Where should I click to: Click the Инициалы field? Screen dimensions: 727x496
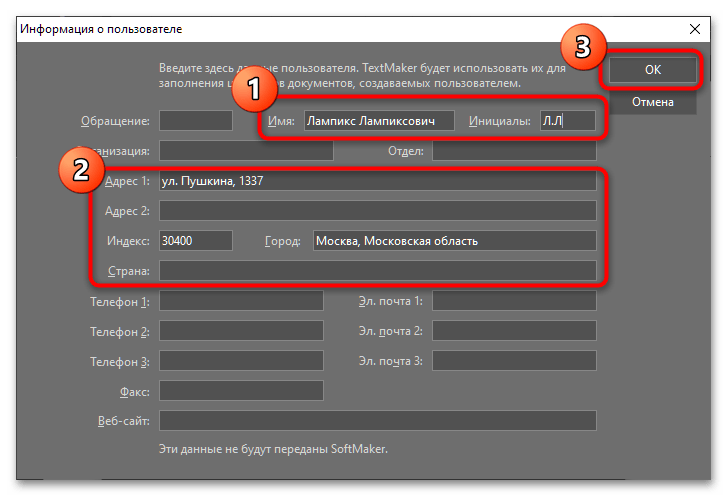(x=567, y=121)
